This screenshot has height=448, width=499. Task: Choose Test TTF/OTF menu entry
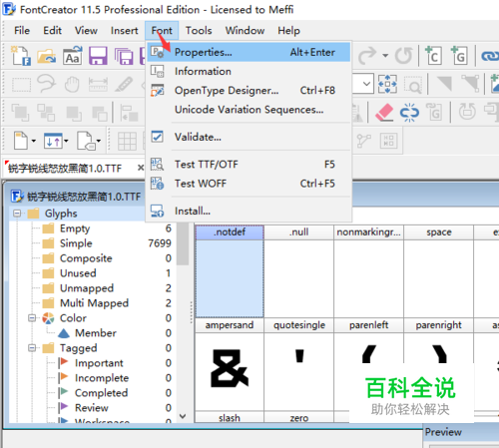tap(249, 165)
